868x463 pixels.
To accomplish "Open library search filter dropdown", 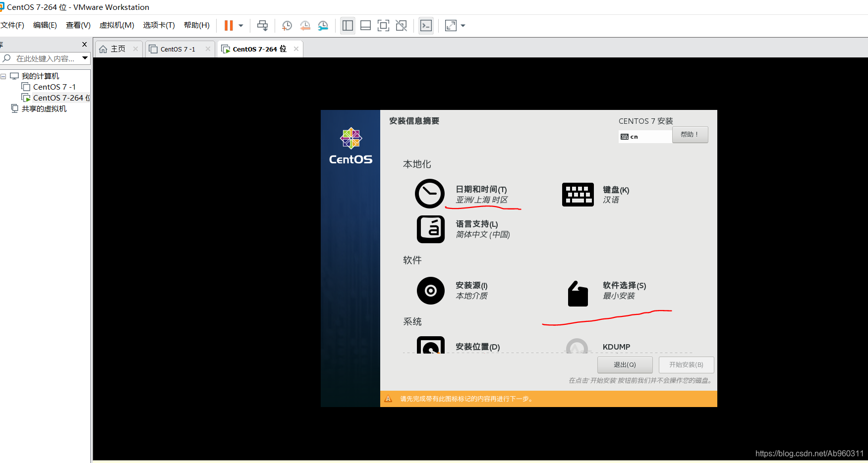I will coord(85,58).
